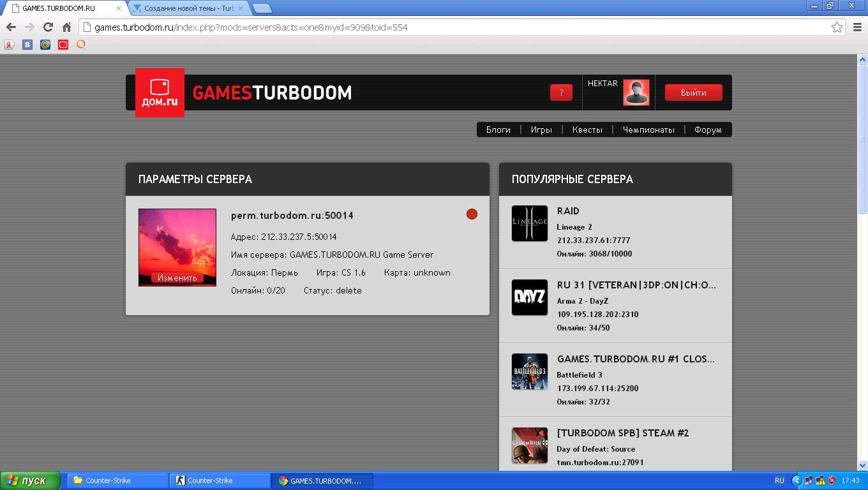
Task: Open the Battlefield 3 server icon
Action: [530, 371]
